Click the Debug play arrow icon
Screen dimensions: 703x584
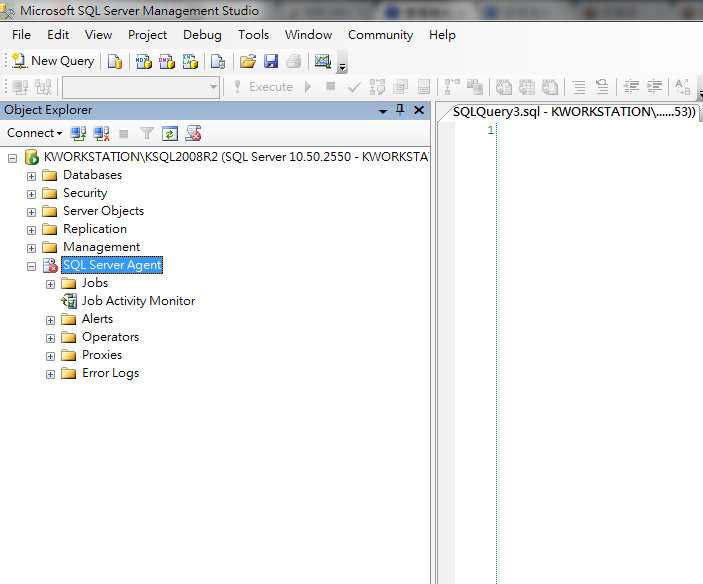click(308, 87)
